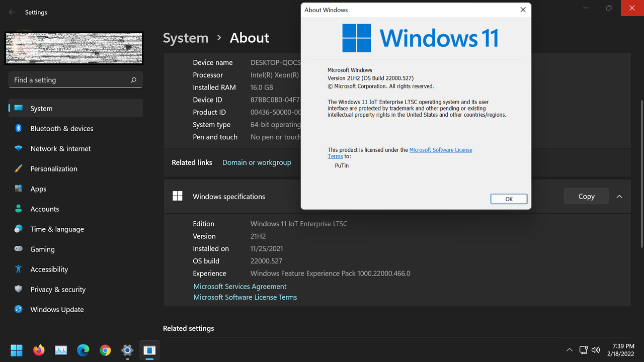Open Personalization settings

pos(75,168)
